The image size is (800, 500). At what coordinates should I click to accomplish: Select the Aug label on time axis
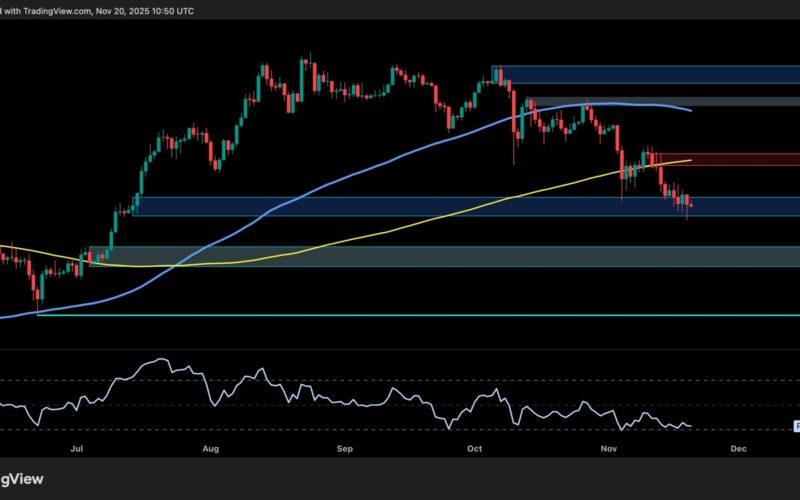pos(210,450)
